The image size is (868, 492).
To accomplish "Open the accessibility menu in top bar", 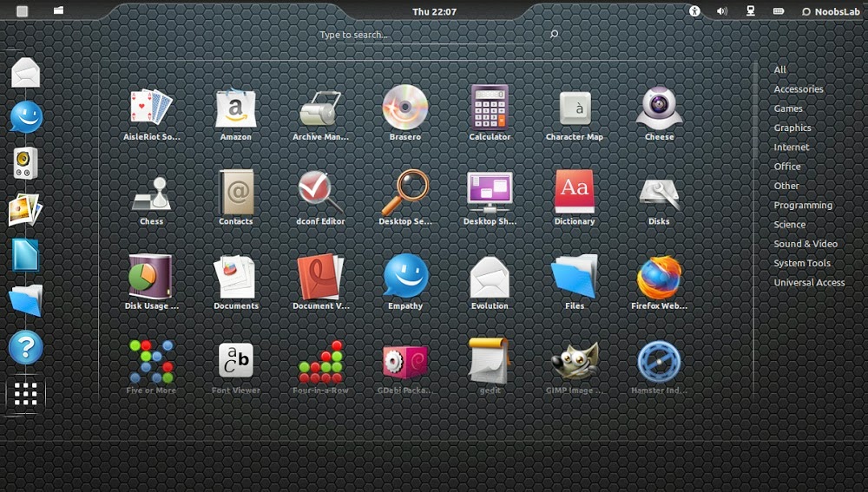I will 694,11.
